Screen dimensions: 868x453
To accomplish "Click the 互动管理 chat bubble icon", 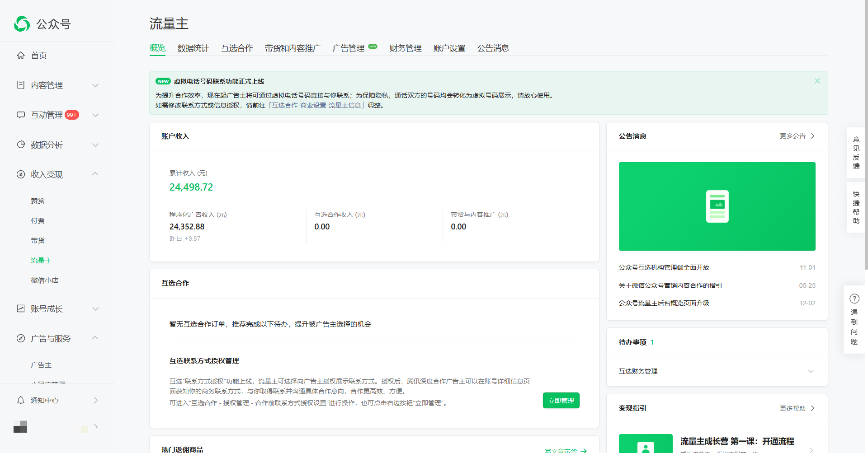I will point(21,115).
